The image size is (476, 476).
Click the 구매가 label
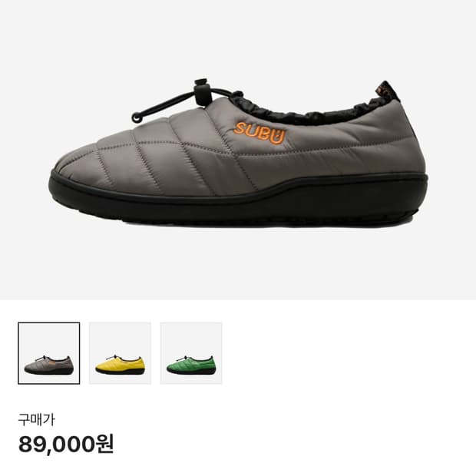(36, 419)
